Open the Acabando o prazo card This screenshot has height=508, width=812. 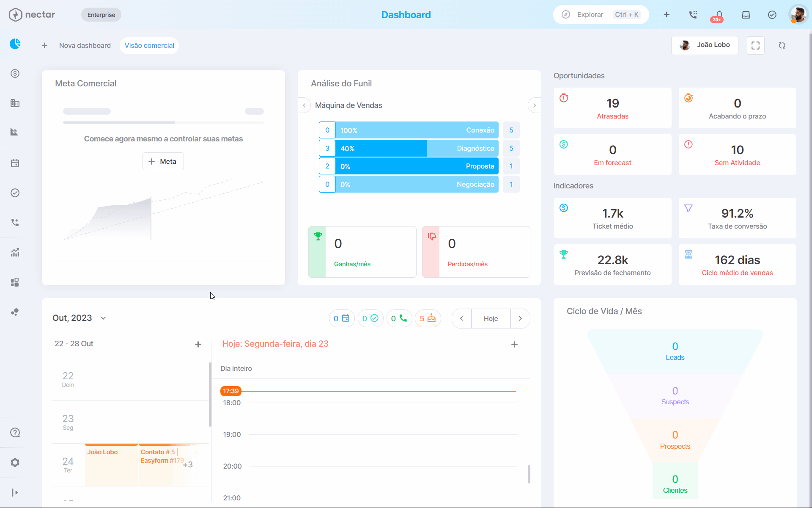[737, 108]
